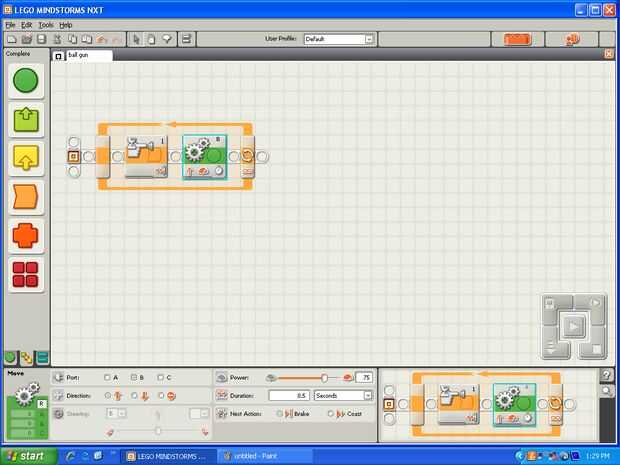Check the Port A checkbox
The width and height of the screenshot is (620, 465).
coord(107,378)
